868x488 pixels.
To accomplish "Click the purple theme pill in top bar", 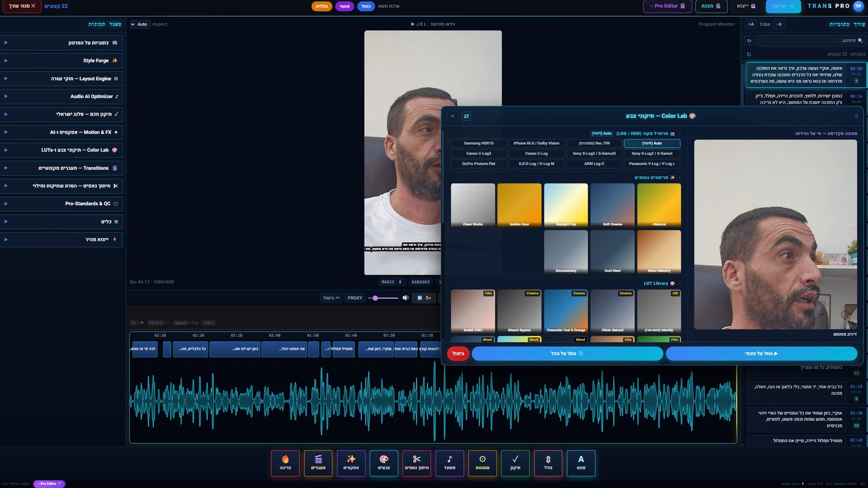I will tap(344, 7).
